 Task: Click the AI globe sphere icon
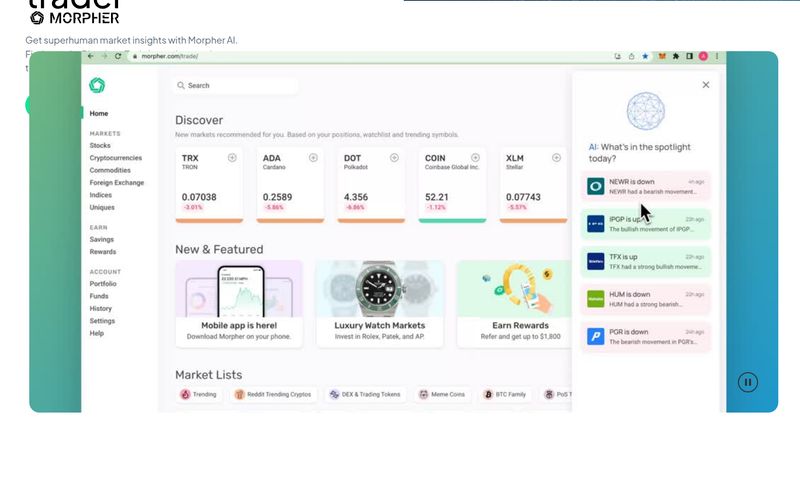point(645,111)
